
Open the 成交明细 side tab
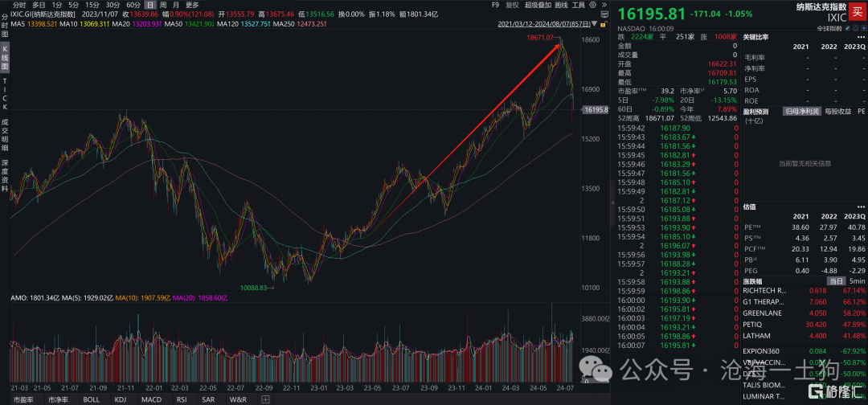point(5,134)
